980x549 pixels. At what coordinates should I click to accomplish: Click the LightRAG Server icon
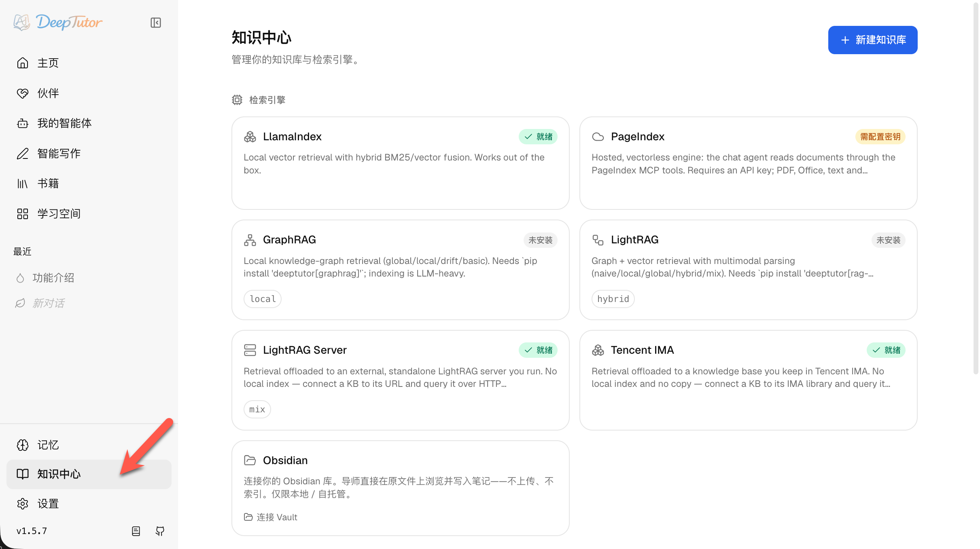coord(250,350)
